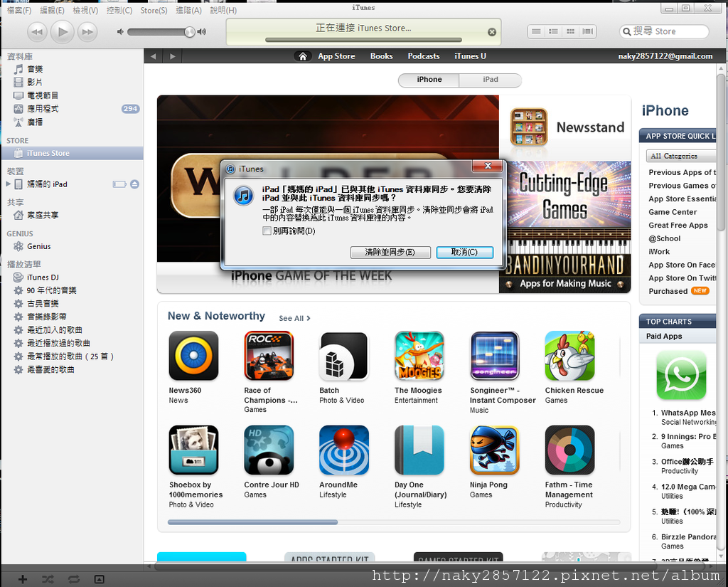Switch to song list view icon
This screenshot has height=587, width=728.
click(x=536, y=31)
